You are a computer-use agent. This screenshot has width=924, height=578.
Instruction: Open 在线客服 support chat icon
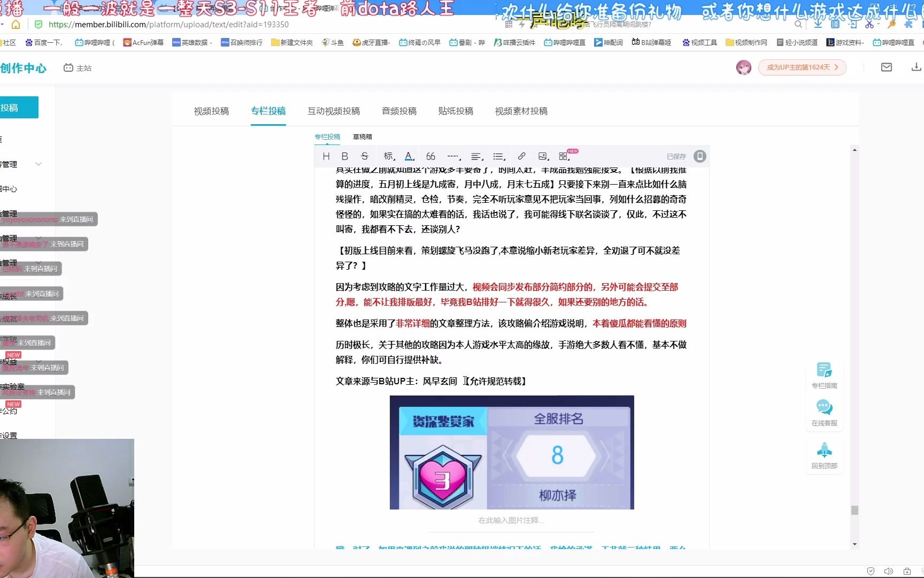tap(825, 413)
